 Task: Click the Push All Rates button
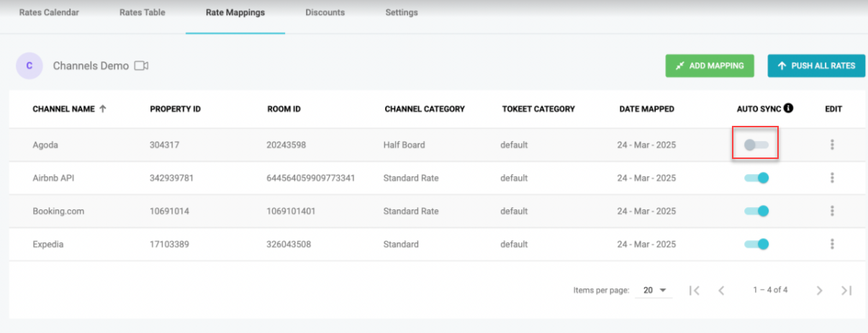(816, 65)
